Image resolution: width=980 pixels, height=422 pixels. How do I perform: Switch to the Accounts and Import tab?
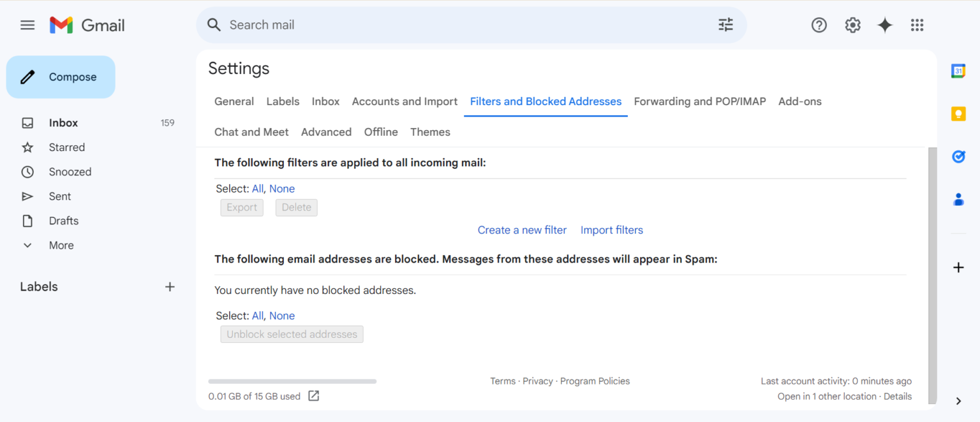pos(405,101)
